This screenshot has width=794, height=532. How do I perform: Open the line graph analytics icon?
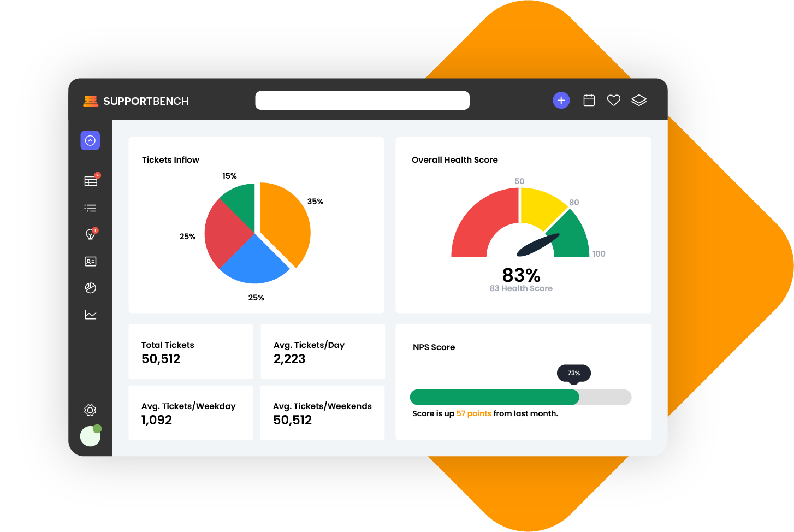[x=91, y=315]
